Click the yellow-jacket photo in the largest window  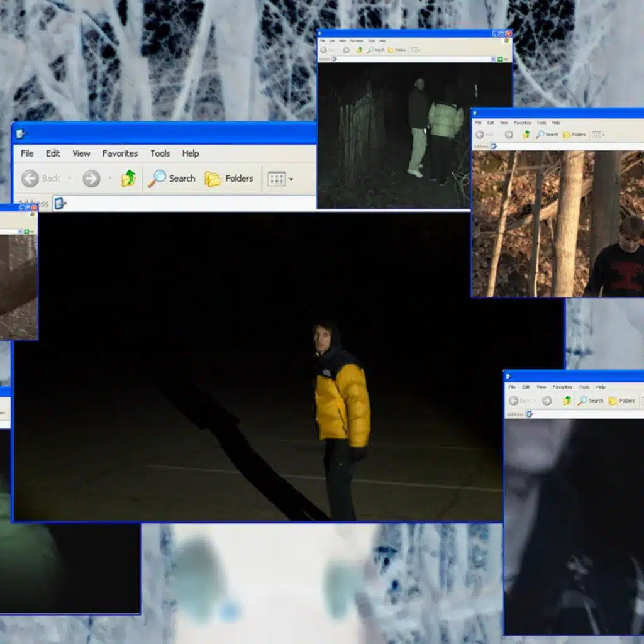click(343, 402)
